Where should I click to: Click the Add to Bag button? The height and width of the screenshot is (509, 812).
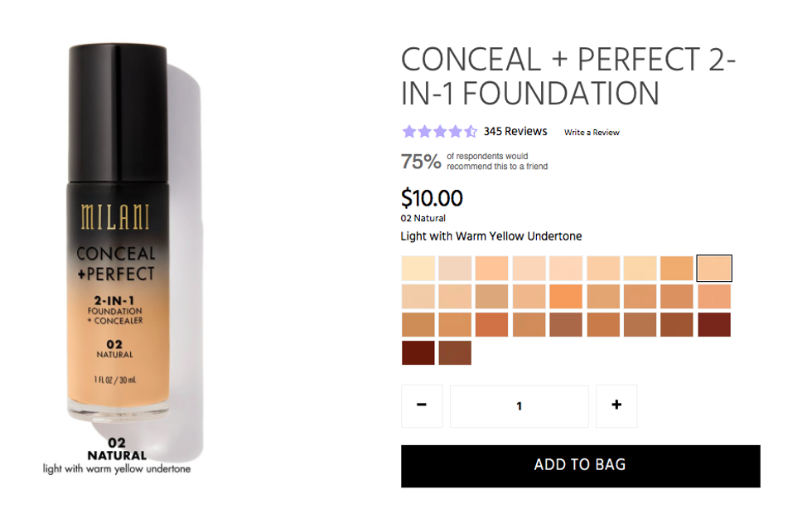pyautogui.click(x=580, y=465)
